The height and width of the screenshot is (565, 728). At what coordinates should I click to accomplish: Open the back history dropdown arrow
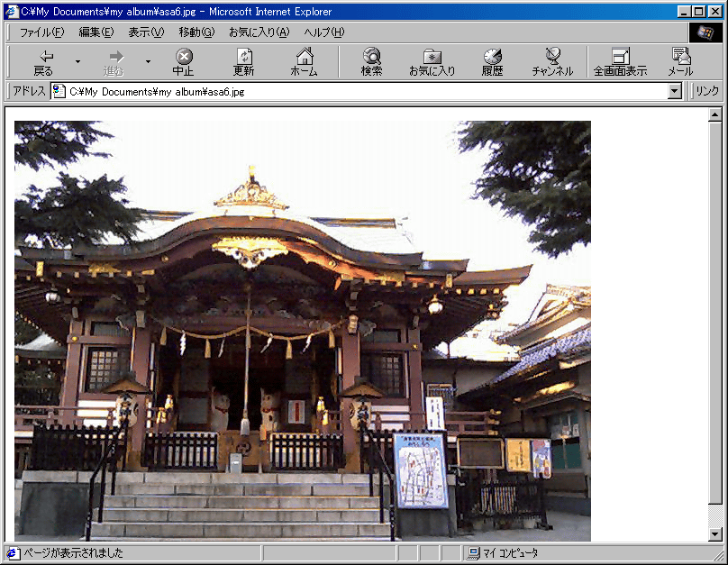[77, 62]
